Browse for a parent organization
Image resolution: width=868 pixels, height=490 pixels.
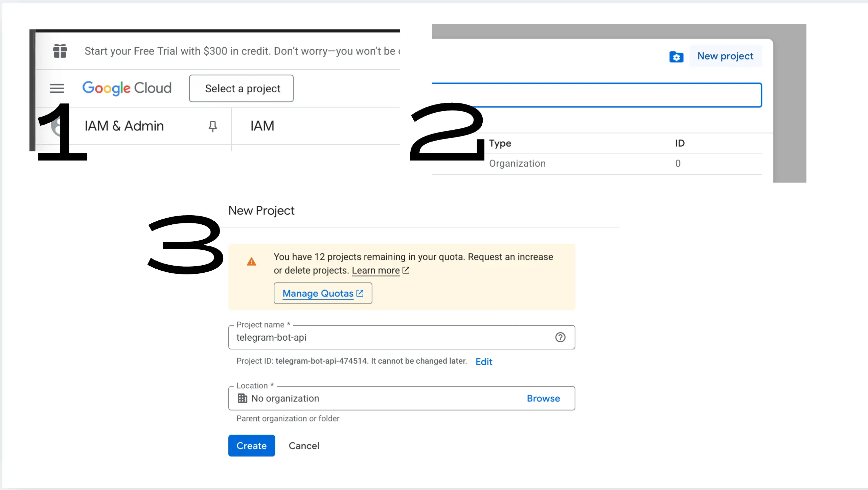tap(543, 398)
